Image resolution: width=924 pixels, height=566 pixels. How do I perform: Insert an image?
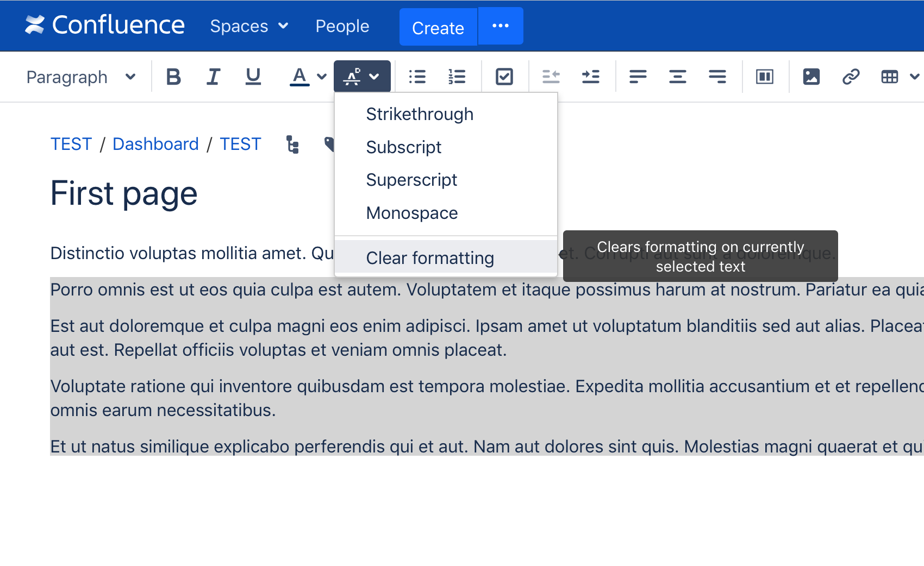click(811, 77)
